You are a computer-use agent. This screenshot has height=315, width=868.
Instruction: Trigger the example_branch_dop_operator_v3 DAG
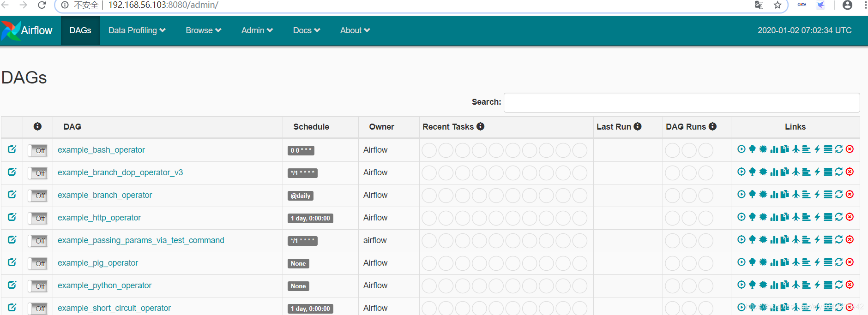[741, 172]
